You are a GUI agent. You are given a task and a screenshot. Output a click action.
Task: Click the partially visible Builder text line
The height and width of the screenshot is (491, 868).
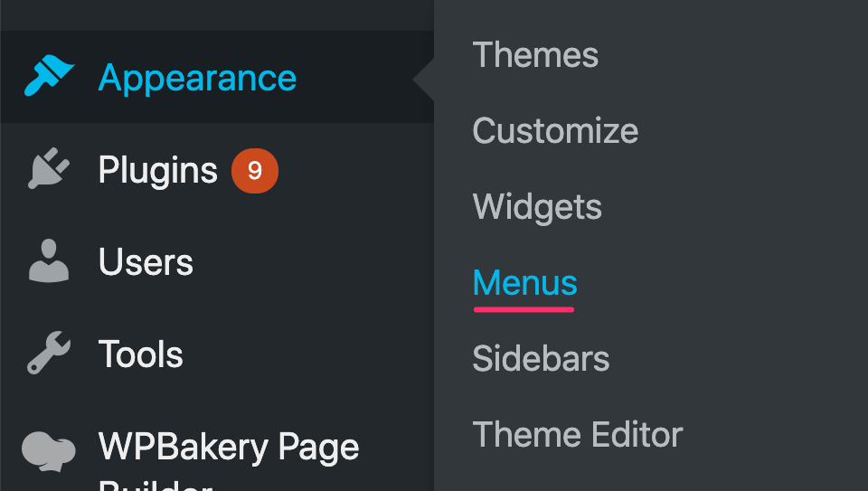(x=155, y=486)
